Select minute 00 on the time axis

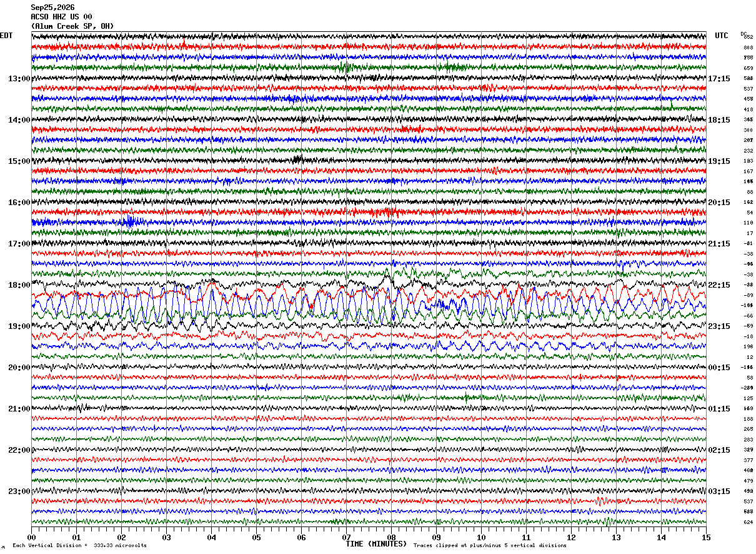(31, 537)
